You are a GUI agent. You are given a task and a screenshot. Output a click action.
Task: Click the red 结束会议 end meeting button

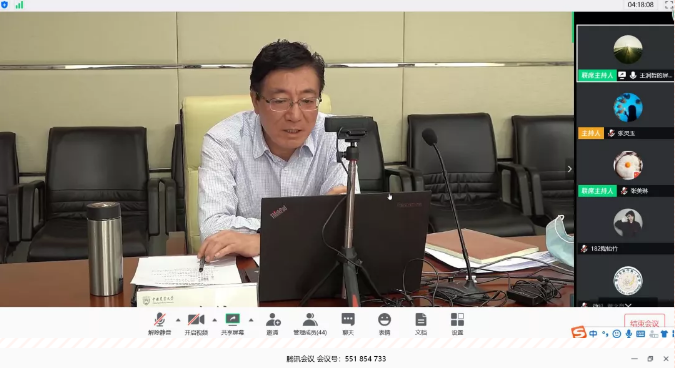(644, 323)
